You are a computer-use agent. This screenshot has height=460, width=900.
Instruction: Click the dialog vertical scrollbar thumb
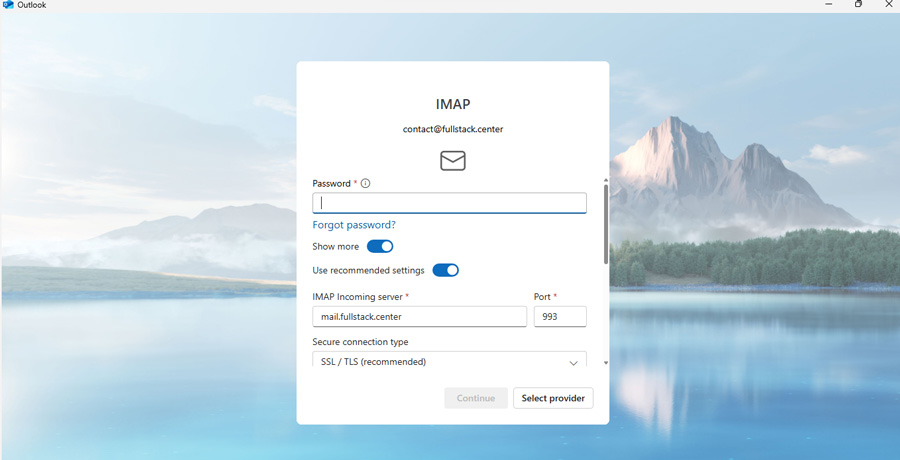pyautogui.click(x=606, y=224)
